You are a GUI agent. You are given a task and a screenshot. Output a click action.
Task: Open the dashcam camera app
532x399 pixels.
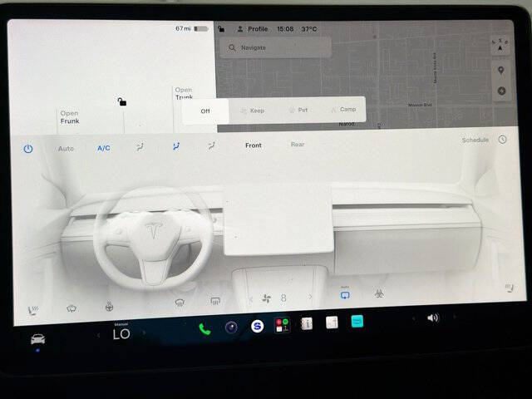[231, 328]
